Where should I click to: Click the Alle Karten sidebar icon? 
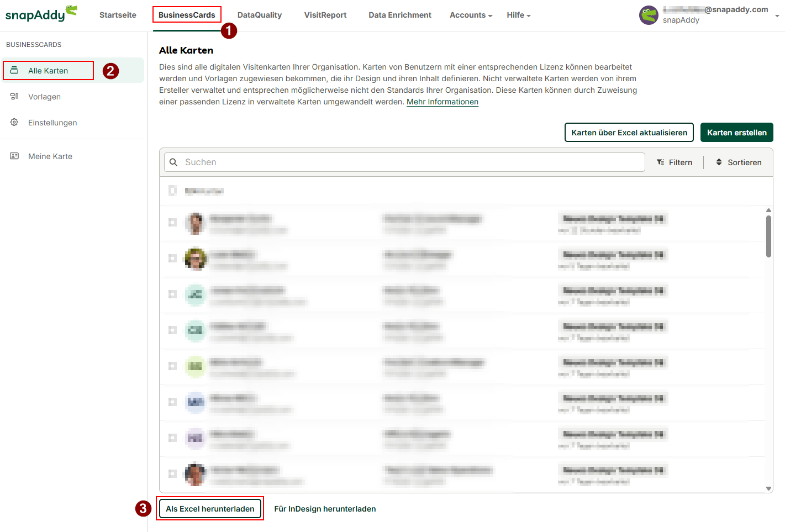coord(14,70)
